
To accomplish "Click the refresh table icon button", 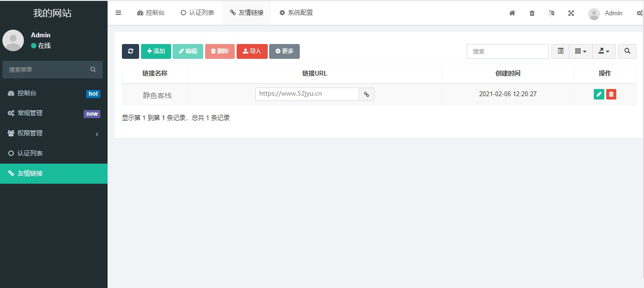I will [130, 51].
